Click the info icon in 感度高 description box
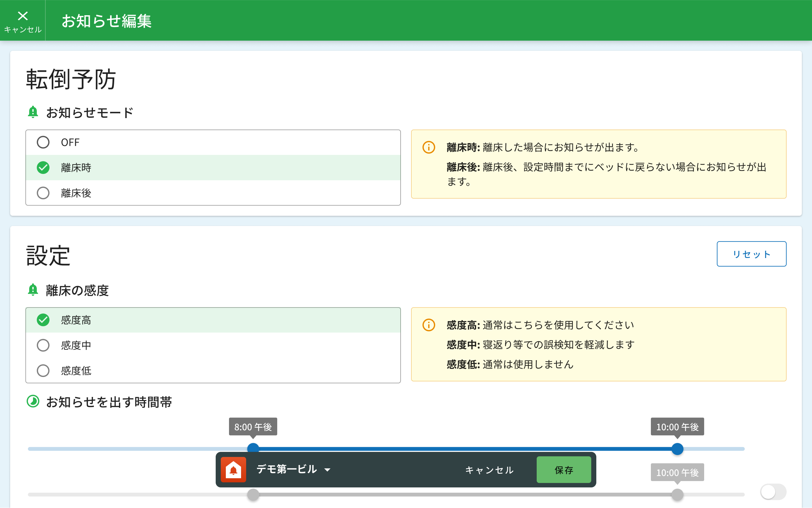The image size is (812, 508). click(x=429, y=325)
